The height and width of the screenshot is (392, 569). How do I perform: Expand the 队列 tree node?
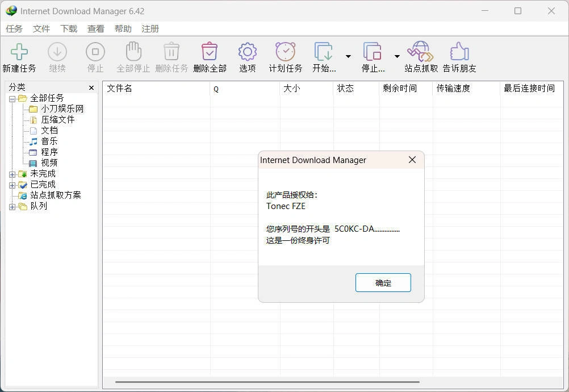[12, 206]
